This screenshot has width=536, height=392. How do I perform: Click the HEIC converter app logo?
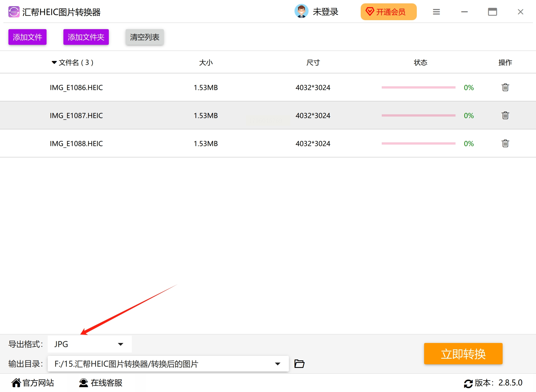[14, 12]
